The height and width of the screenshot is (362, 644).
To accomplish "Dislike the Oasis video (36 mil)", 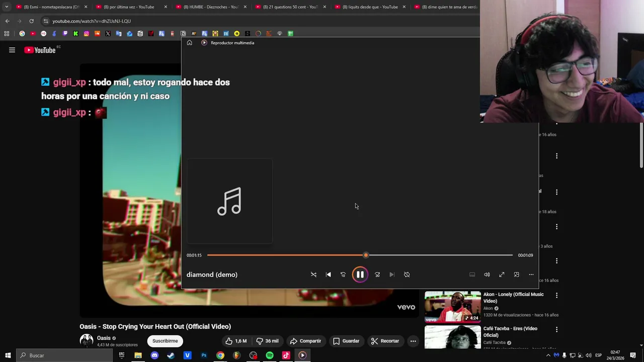I will [267, 341].
